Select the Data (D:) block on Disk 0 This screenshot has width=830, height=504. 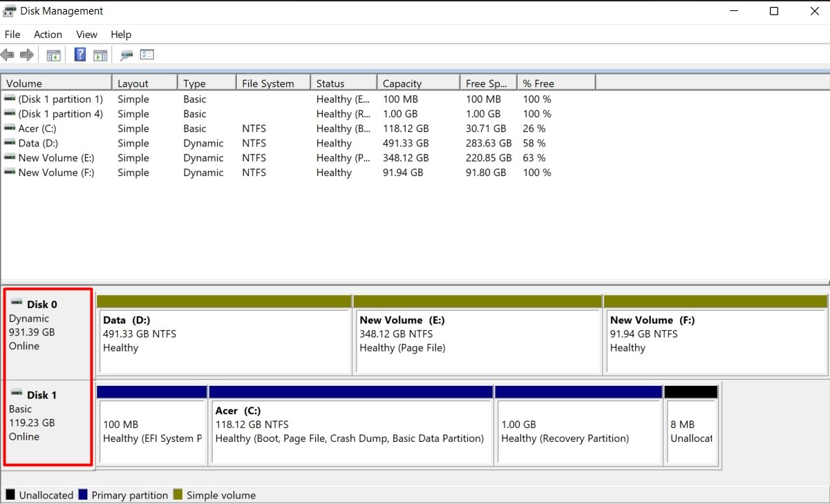[x=224, y=335]
